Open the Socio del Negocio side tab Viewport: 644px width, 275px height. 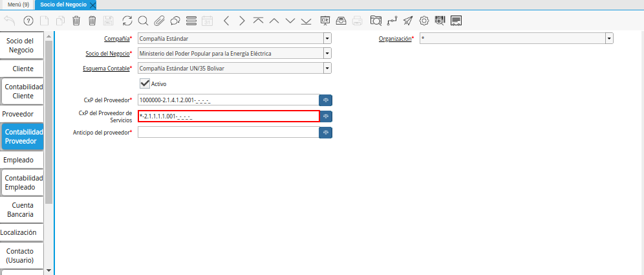click(22, 45)
